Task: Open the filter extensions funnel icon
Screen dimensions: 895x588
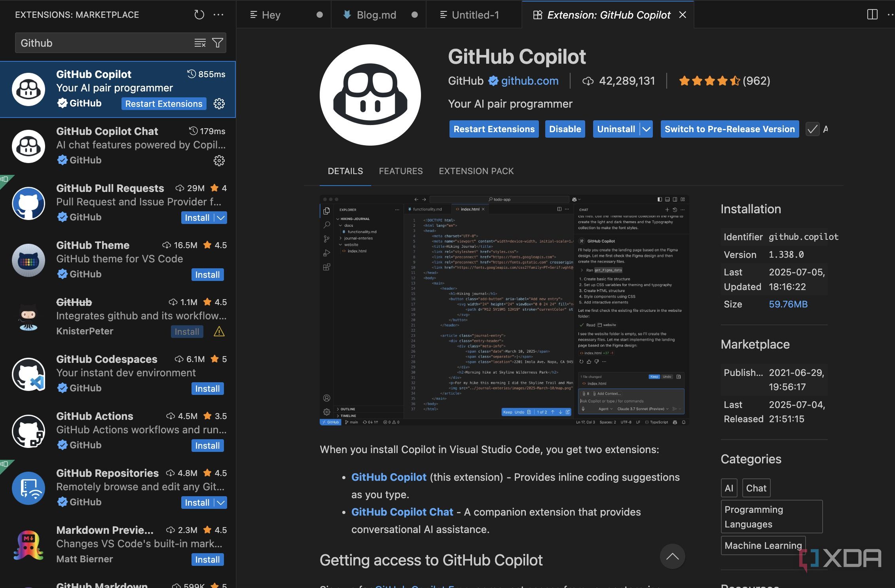Action: tap(218, 43)
